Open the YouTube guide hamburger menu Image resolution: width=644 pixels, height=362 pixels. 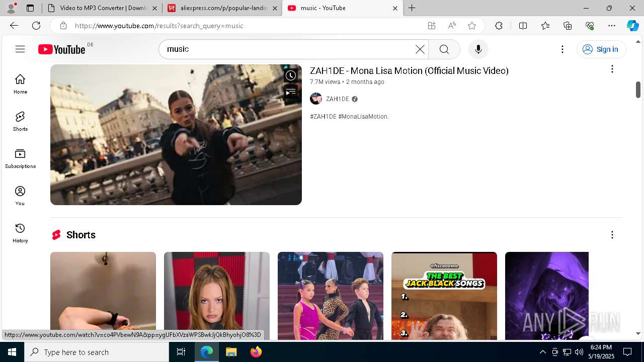20,49
